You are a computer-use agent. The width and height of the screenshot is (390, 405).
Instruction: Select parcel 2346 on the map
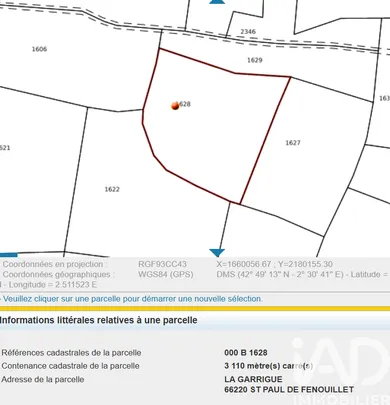248,32
